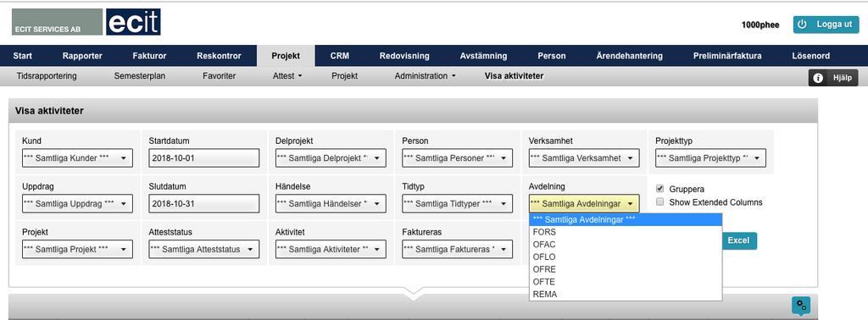Image resolution: width=868 pixels, height=320 pixels.
Task: Open the Person main tab
Action: tap(552, 56)
